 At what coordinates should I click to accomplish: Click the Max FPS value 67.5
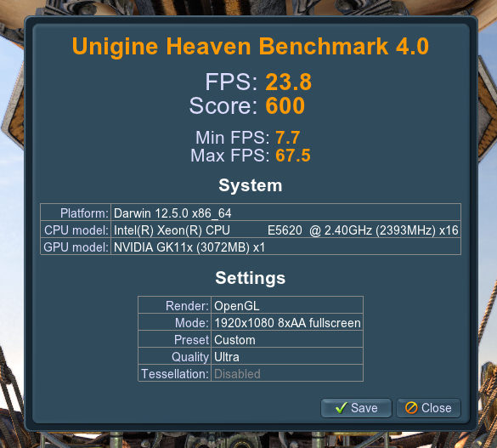click(293, 156)
